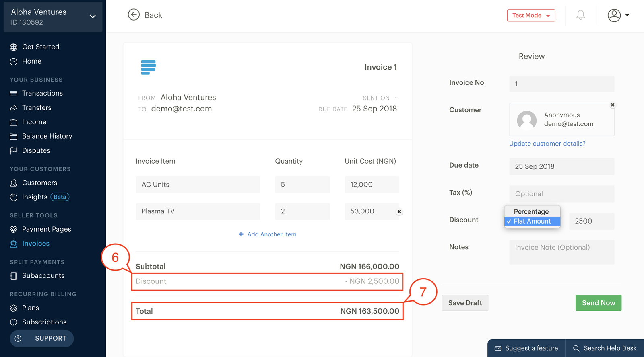The image size is (644, 357).
Task: Click the back arrow icon
Action: tap(134, 15)
